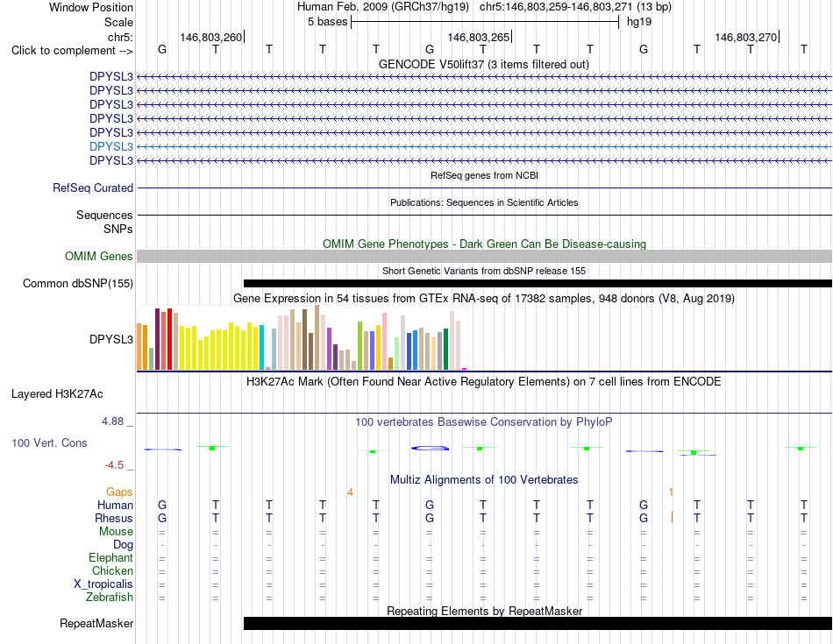Click the H3K27Ac Mark ENCODE track title
Image resolution: width=833 pixels, height=644 pixels.
click(x=484, y=382)
